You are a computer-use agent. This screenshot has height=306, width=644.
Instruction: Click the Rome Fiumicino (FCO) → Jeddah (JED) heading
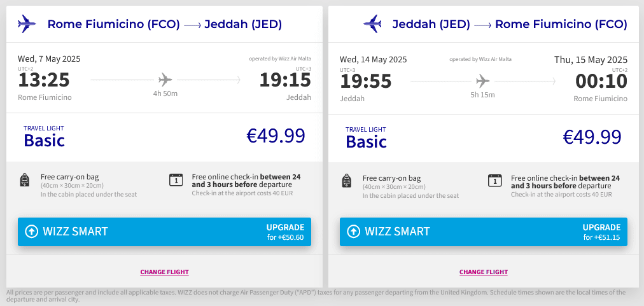click(165, 25)
